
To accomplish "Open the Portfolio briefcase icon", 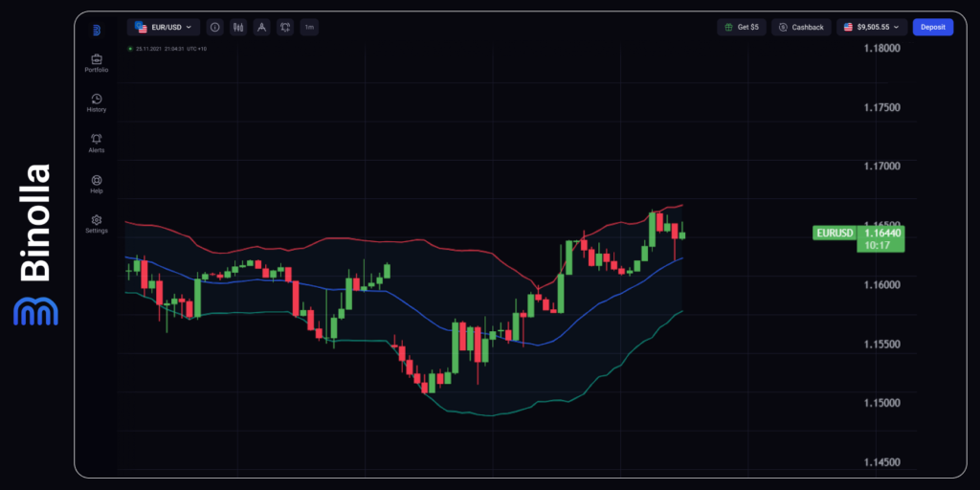I will pyautogui.click(x=97, y=59).
